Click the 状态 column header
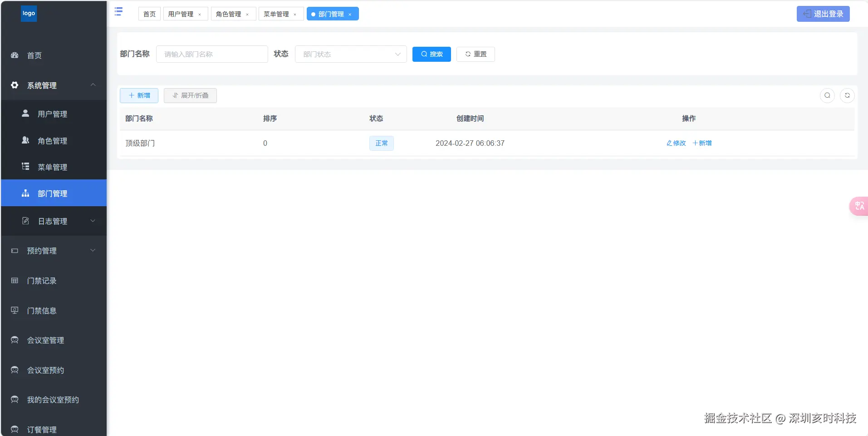 tap(376, 119)
